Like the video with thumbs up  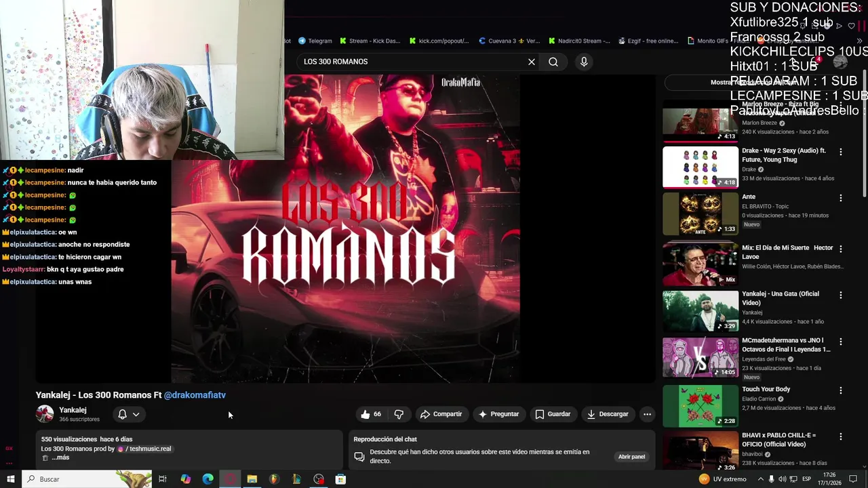click(x=372, y=414)
